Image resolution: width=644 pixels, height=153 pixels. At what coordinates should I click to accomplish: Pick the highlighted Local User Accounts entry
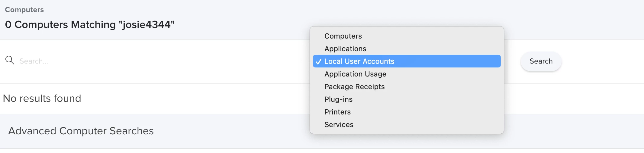[x=407, y=61]
